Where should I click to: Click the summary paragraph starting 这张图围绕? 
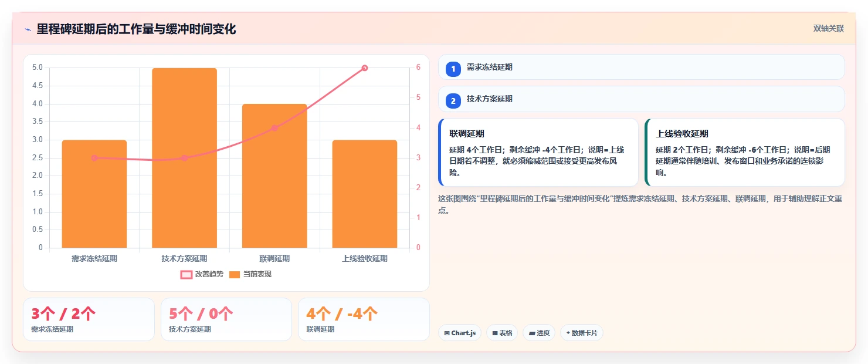tap(640, 204)
